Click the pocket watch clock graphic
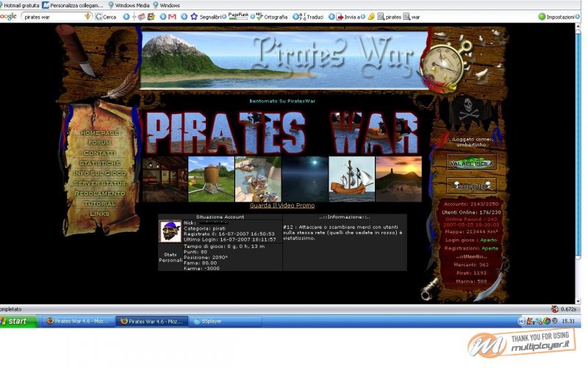The width and height of the screenshot is (588, 368). click(x=445, y=64)
